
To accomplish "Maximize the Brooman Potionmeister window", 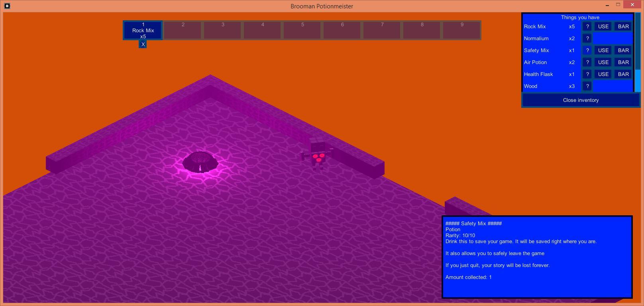I will pyautogui.click(x=618, y=5).
